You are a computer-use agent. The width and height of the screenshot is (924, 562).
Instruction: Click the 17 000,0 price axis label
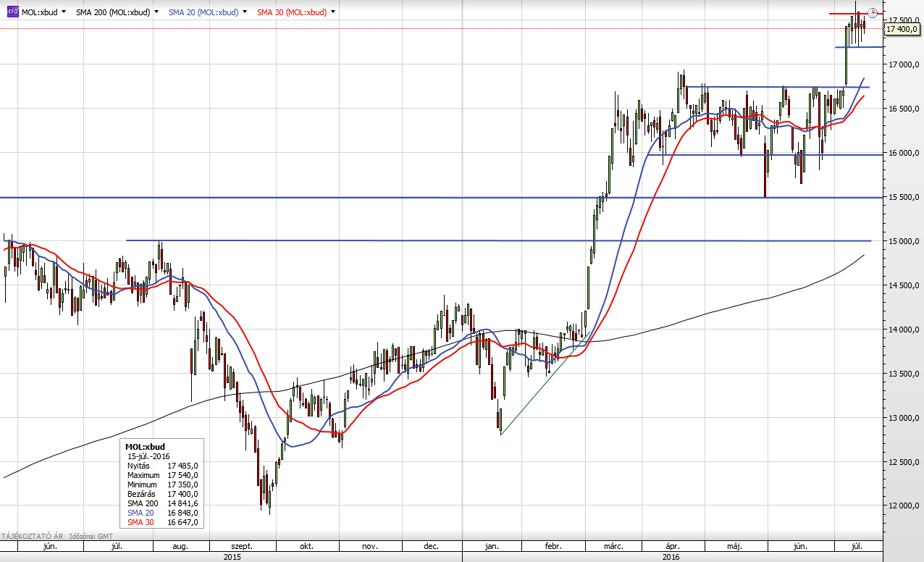pyautogui.click(x=903, y=64)
